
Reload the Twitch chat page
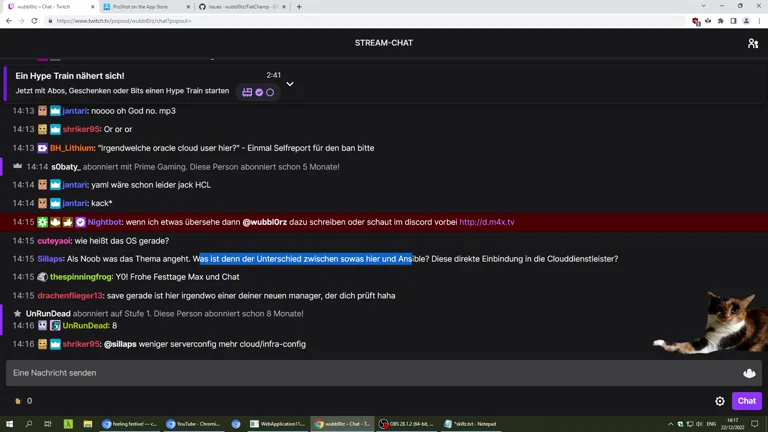[34, 21]
